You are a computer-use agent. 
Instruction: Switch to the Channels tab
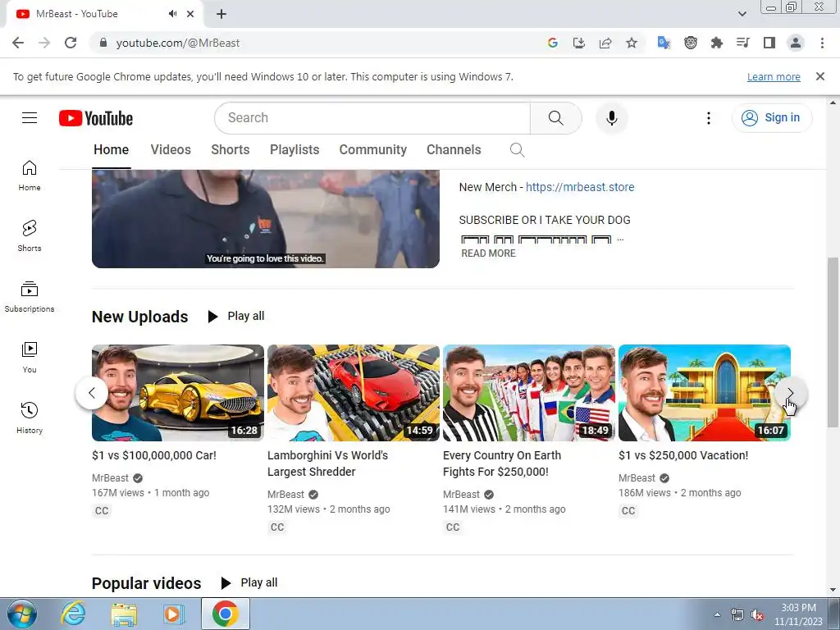pyautogui.click(x=454, y=150)
